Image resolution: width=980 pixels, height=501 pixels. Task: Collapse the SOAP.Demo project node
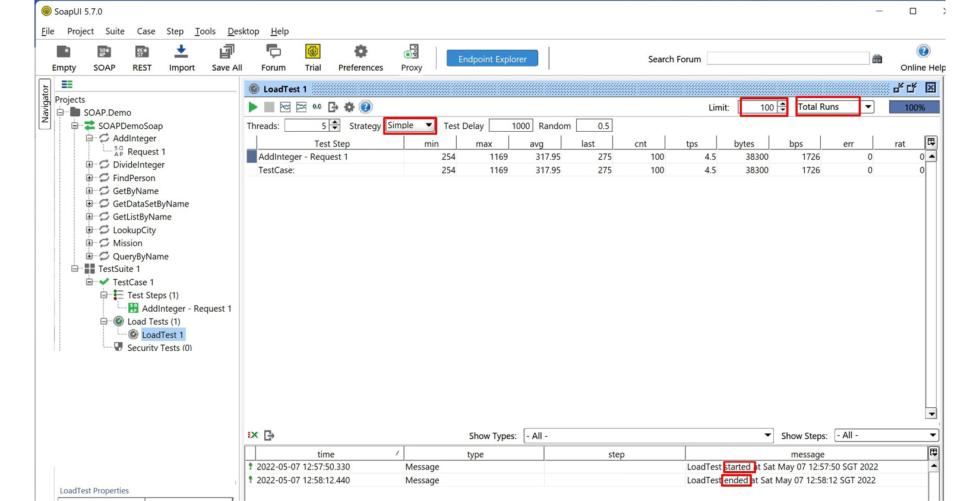(x=61, y=112)
